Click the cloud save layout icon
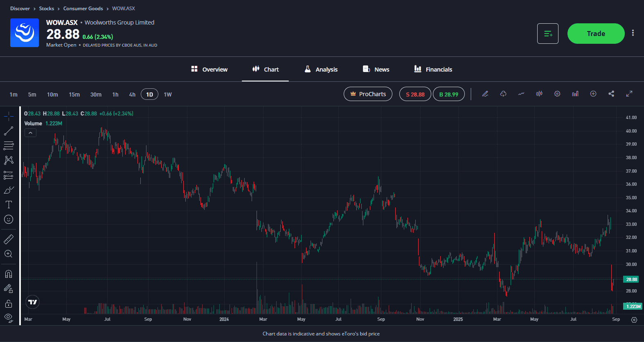The image size is (644, 342). click(x=503, y=94)
